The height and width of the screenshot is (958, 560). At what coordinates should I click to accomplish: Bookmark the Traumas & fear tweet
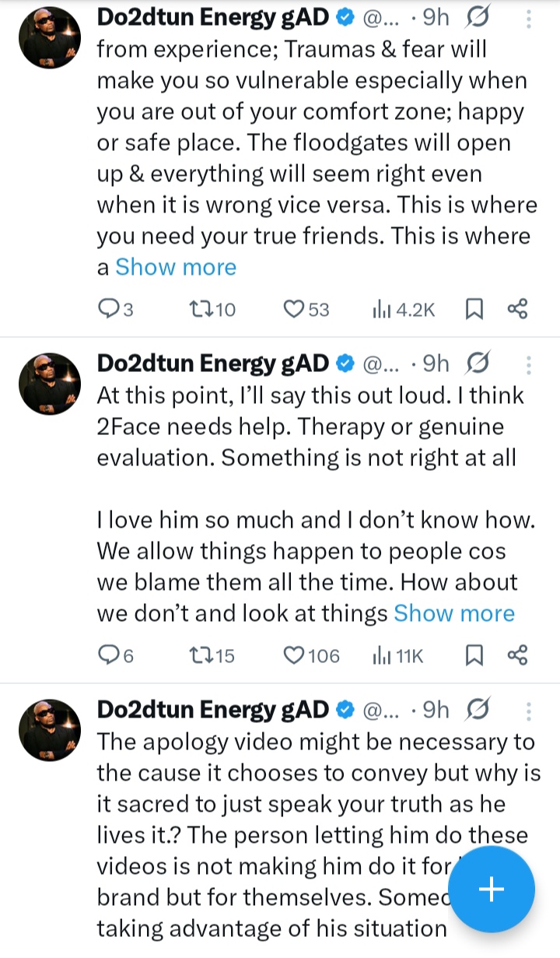pyautogui.click(x=474, y=310)
